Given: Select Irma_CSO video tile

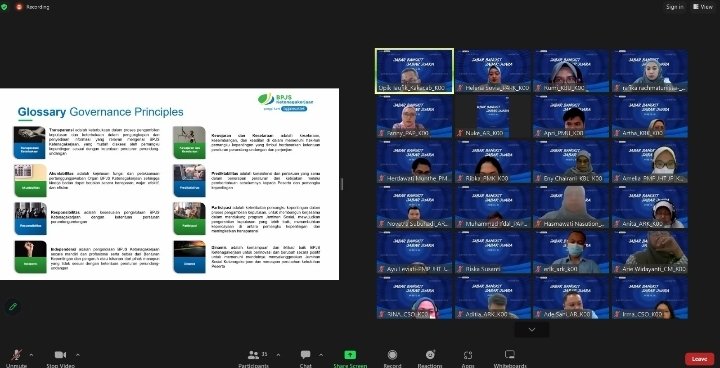Looking at the screenshot, I should [x=650, y=297].
